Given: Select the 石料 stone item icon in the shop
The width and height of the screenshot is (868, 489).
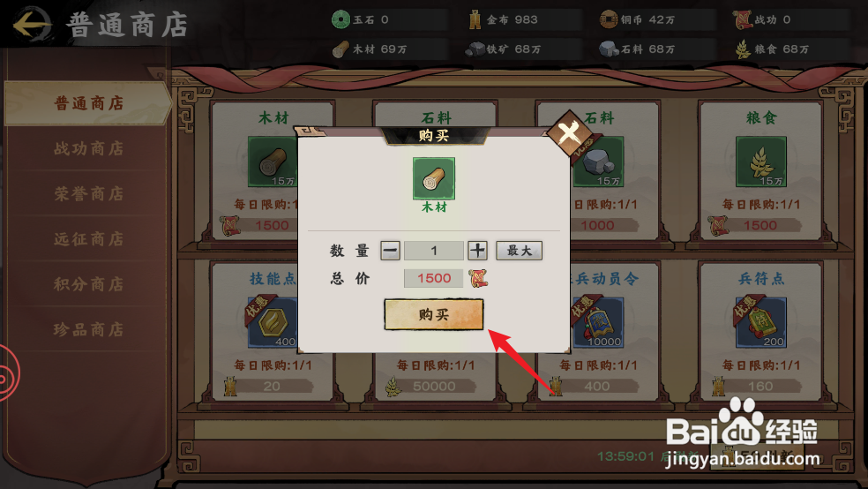Looking at the screenshot, I should tap(599, 162).
